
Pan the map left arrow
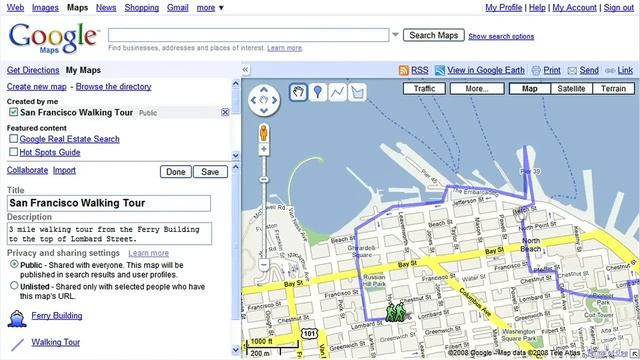tap(253, 100)
